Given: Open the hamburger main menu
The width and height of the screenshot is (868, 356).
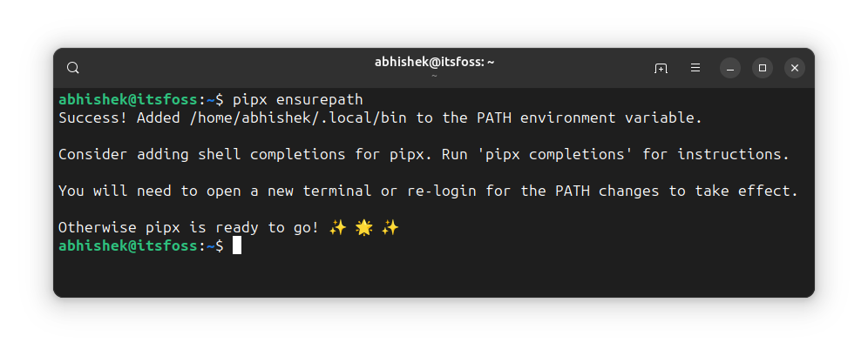Looking at the screenshot, I should [695, 68].
